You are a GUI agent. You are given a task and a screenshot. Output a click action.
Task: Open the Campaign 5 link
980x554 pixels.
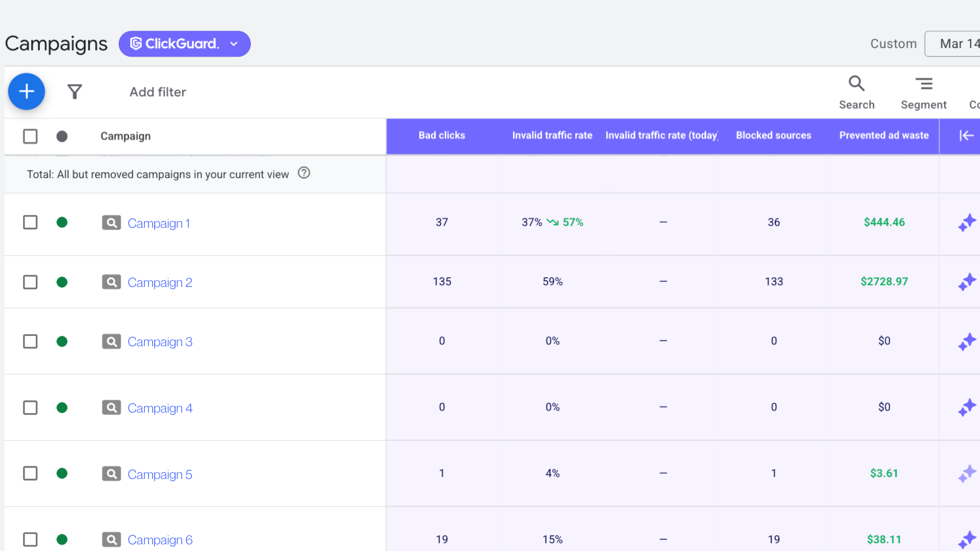coord(160,475)
